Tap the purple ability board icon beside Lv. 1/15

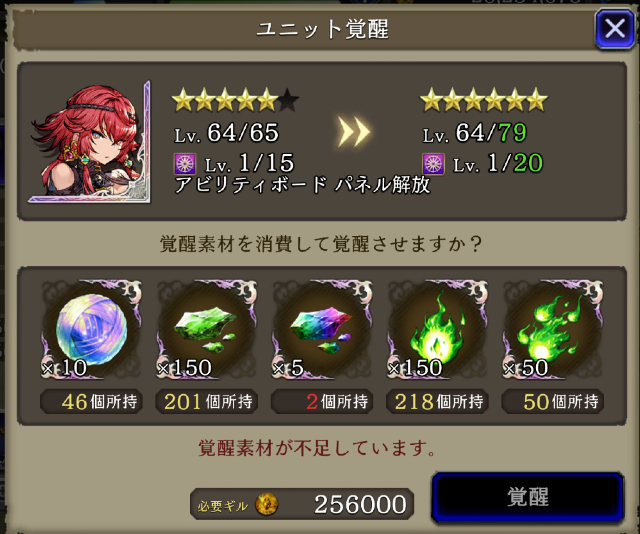point(185,164)
